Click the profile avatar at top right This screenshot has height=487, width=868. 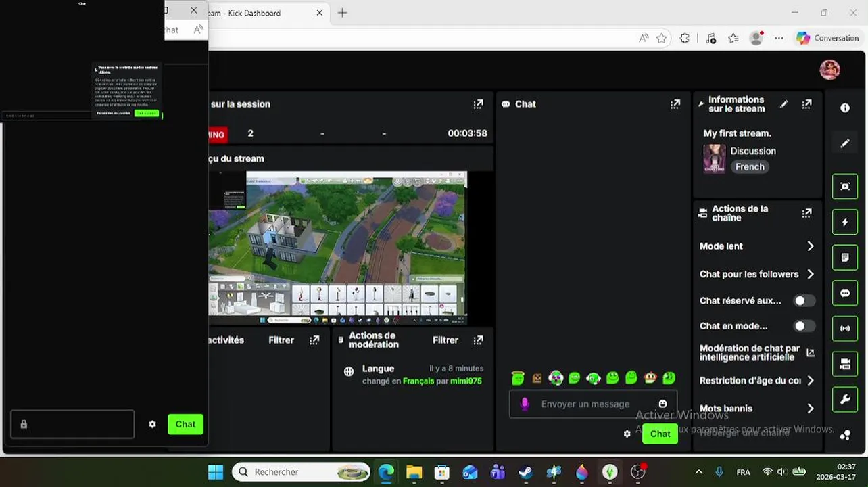pos(829,70)
